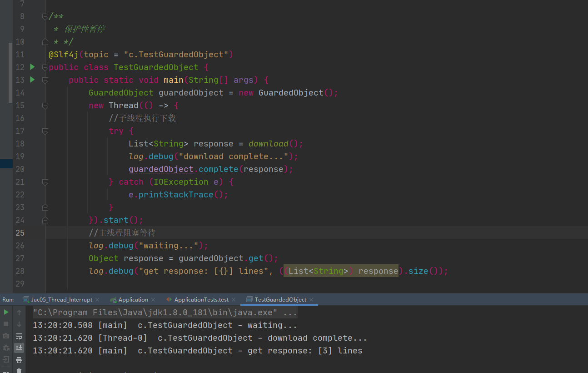The height and width of the screenshot is (373, 588).
Task: Click the exit icon in Run sidebar
Action: pyautogui.click(x=6, y=359)
